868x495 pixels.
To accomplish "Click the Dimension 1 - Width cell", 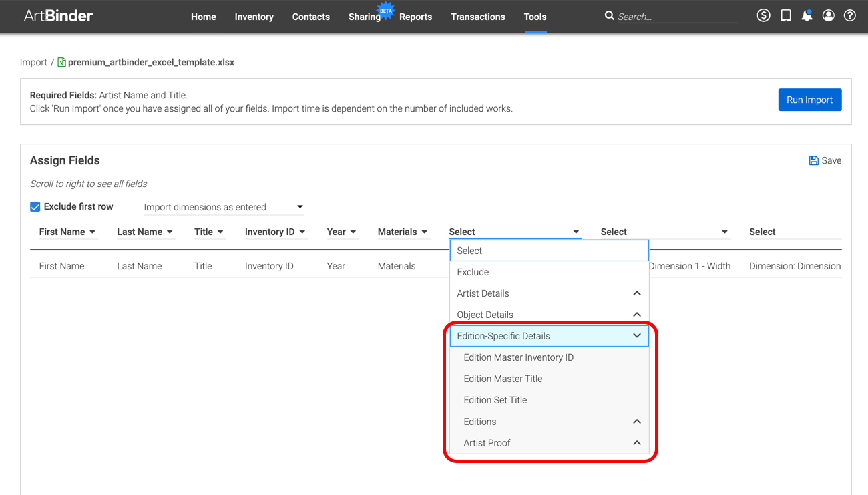I will [690, 266].
